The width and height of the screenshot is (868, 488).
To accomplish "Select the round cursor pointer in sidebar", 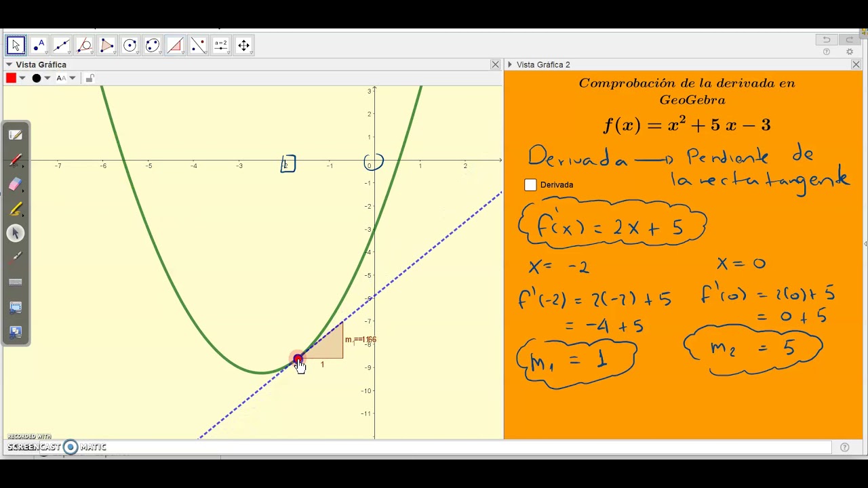I will [x=16, y=233].
